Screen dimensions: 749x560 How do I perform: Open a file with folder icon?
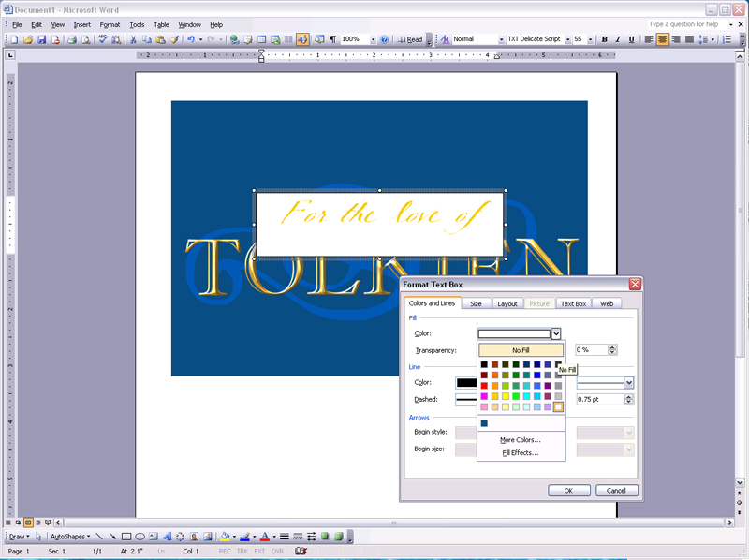point(28,39)
